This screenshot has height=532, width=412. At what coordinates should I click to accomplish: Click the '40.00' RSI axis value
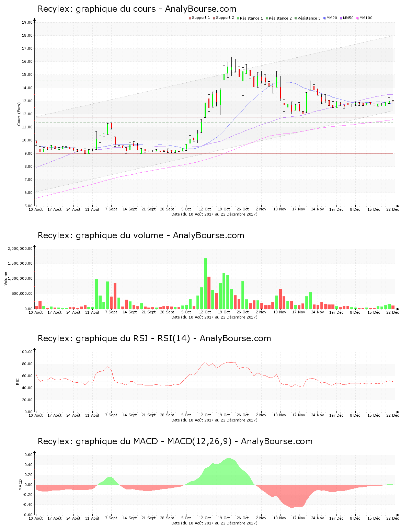pos(27,388)
